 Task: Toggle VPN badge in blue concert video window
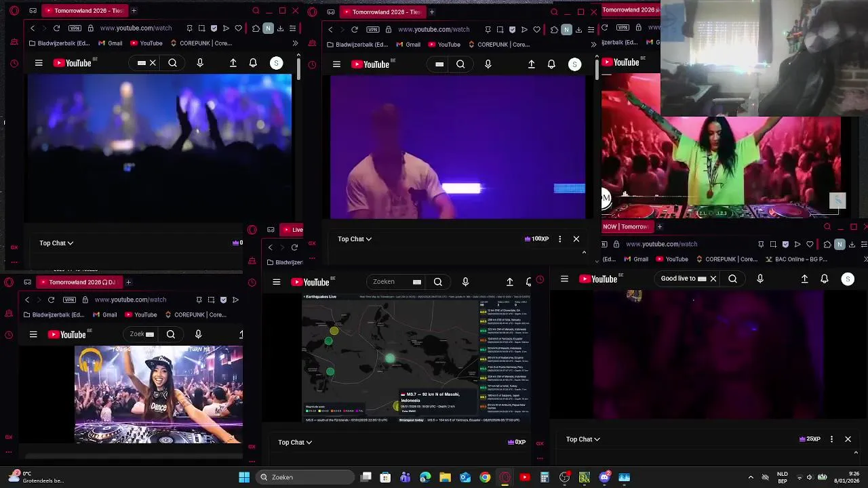click(x=75, y=28)
